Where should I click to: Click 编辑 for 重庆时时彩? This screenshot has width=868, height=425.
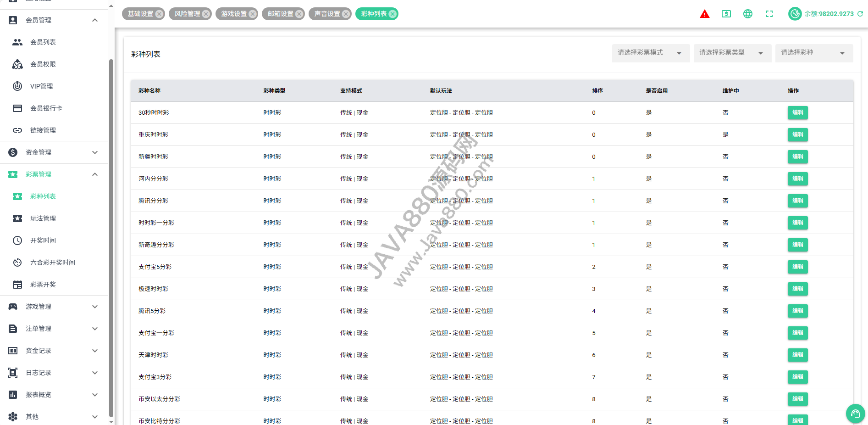pos(798,134)
